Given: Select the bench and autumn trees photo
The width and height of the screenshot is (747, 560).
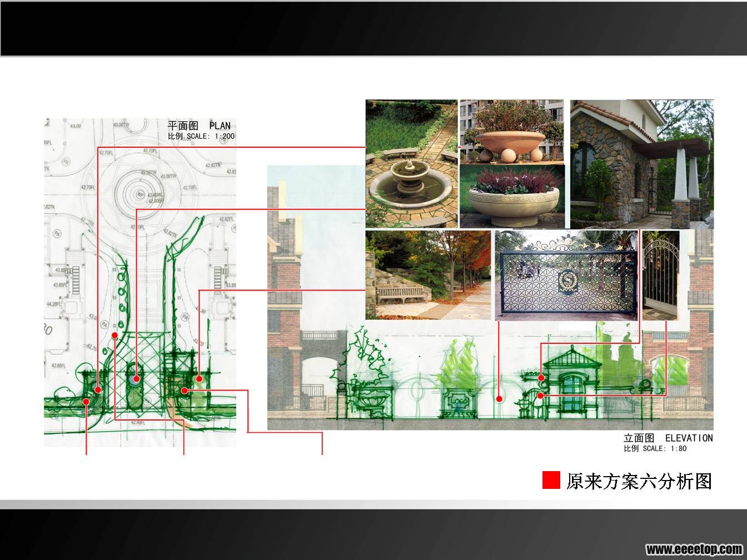Looking at the screenshot, I should click(428, 276).
